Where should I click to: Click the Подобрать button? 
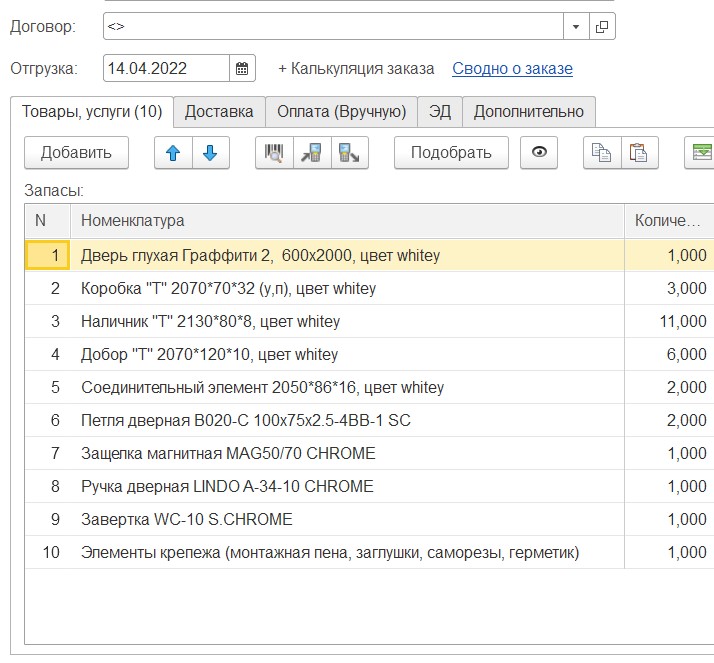(451, 153)
